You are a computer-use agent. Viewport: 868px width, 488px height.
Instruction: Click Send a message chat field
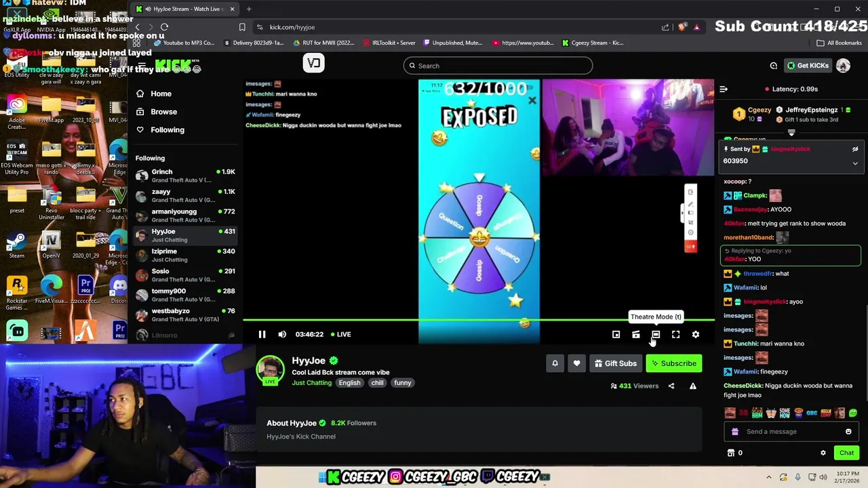pos(784,432)
